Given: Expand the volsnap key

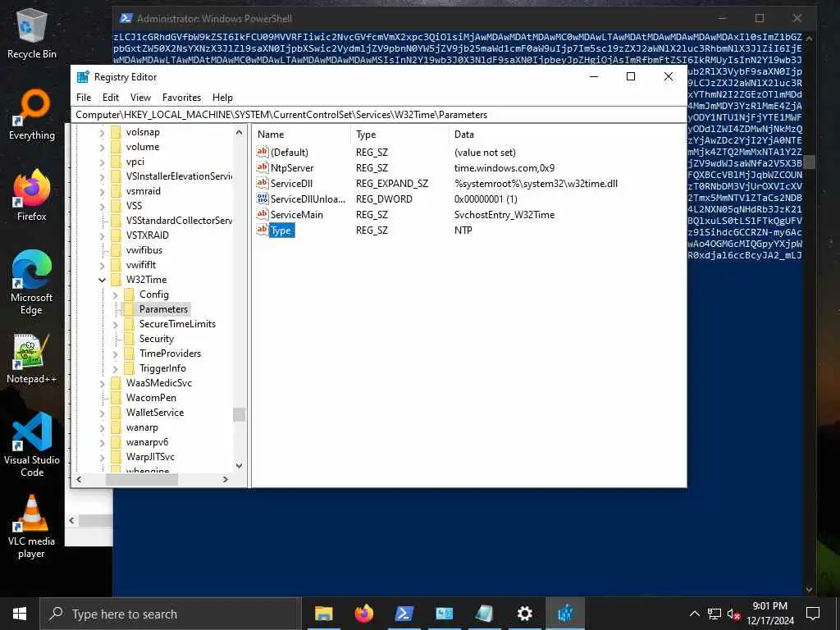Looking at the screenshot, I should tap(102, 132).
